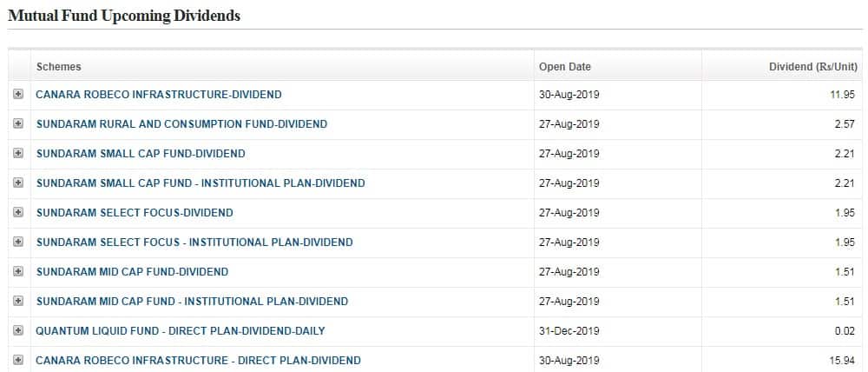
Task: Expand Sundaram Select Focus-Dividend row
Action: tap(18, 212)
